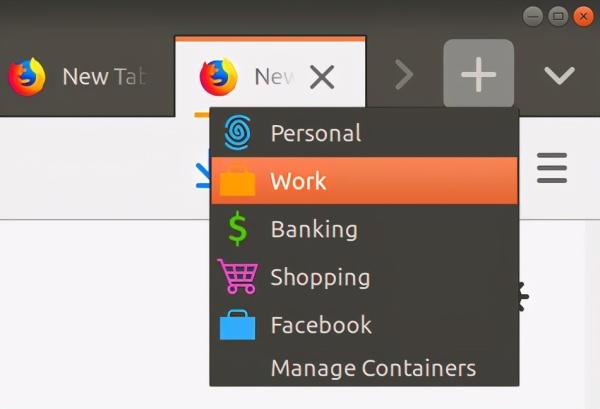The height and width of the screenshot is (409, 600).
Task: Open Manage Containers from the menu
Action: click(373, 369)
